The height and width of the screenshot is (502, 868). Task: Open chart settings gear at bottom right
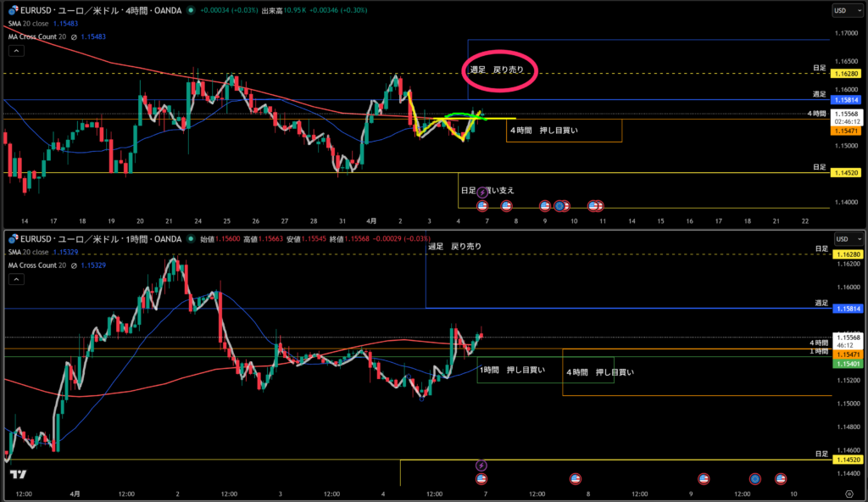849,493
